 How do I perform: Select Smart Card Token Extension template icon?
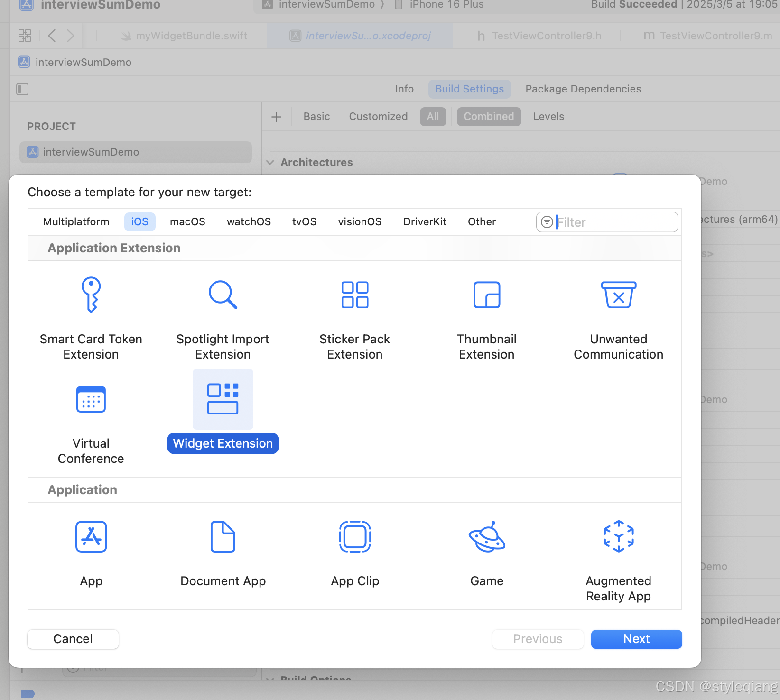pyautogui.click(x=91, y=295)
